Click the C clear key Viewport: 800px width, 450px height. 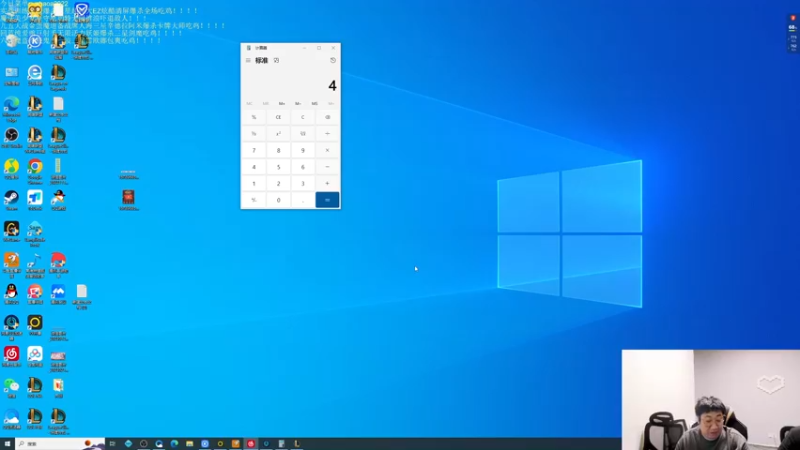(x=303, y=117)
